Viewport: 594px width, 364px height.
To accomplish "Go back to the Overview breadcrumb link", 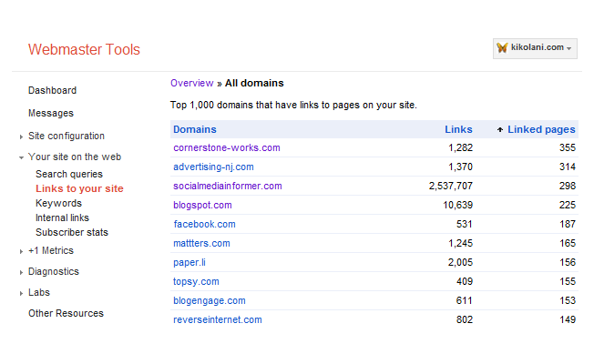I will pyautogui.click(x=191, y=83).
